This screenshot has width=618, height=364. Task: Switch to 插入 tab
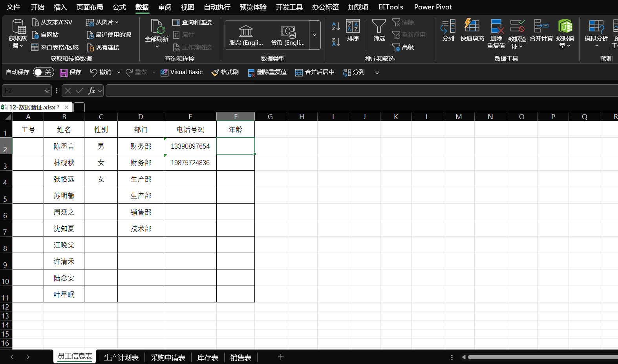click(60, 7)
